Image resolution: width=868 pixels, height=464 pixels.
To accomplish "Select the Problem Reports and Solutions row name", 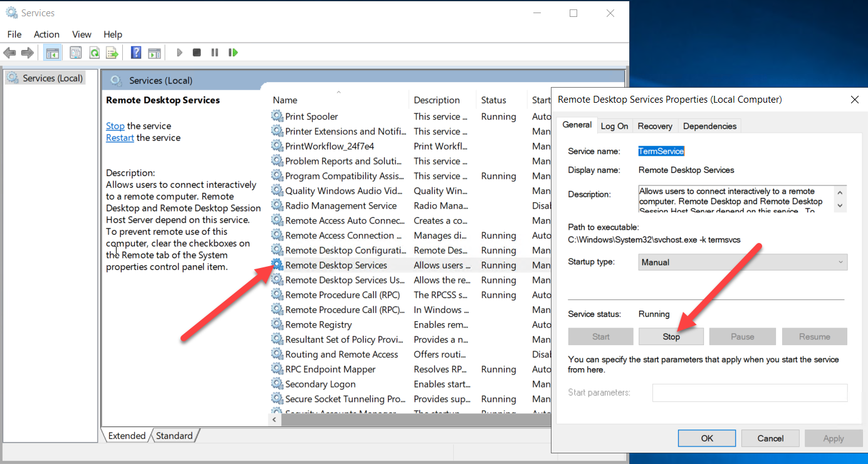I will coord(343,161).
